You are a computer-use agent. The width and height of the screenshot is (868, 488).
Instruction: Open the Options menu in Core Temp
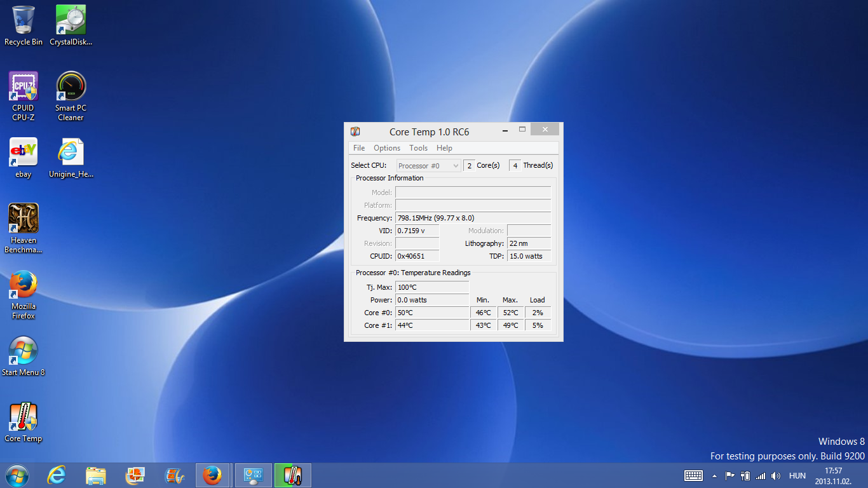pyautogui.click(x=387, y=148)
